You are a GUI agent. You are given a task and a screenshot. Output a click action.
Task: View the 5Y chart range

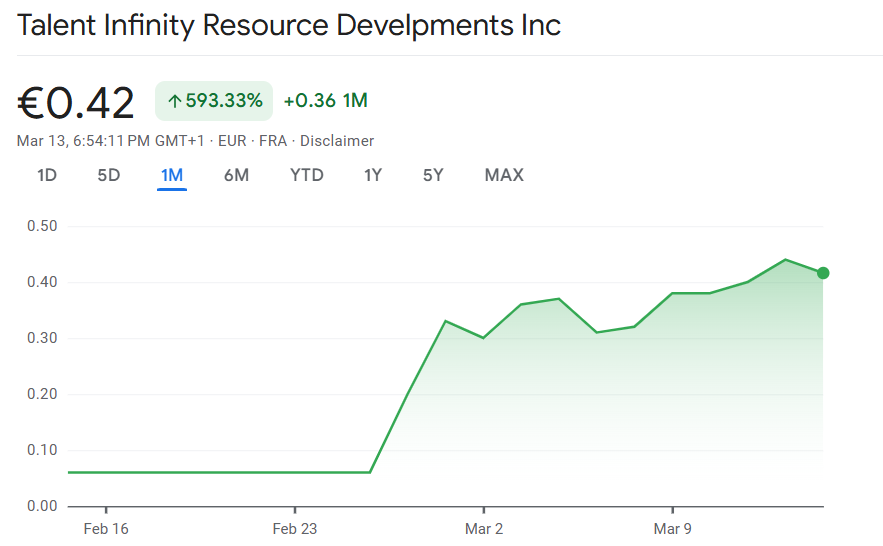click(x=433, y=176)
